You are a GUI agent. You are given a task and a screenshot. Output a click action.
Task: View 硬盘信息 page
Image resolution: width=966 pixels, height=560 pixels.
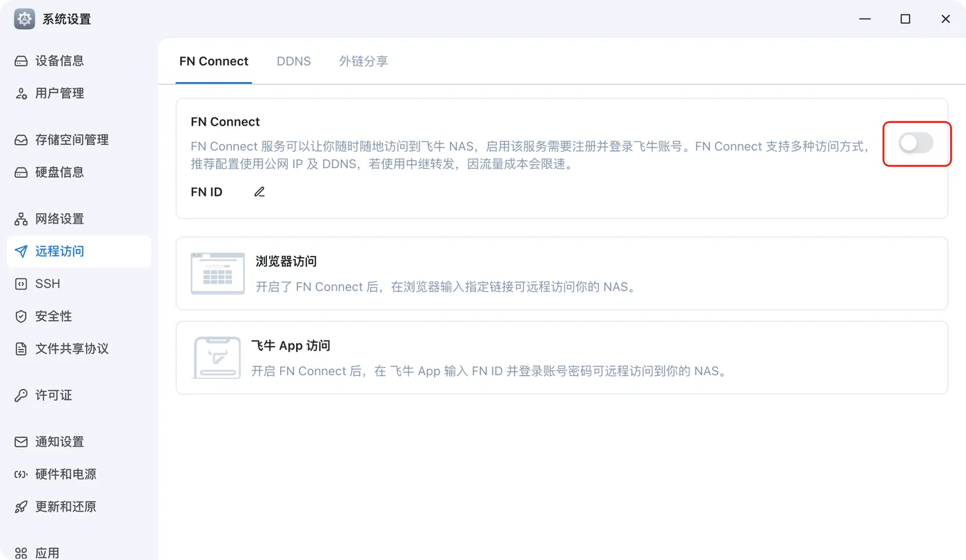pyautogui.click(x=59, y=172)
